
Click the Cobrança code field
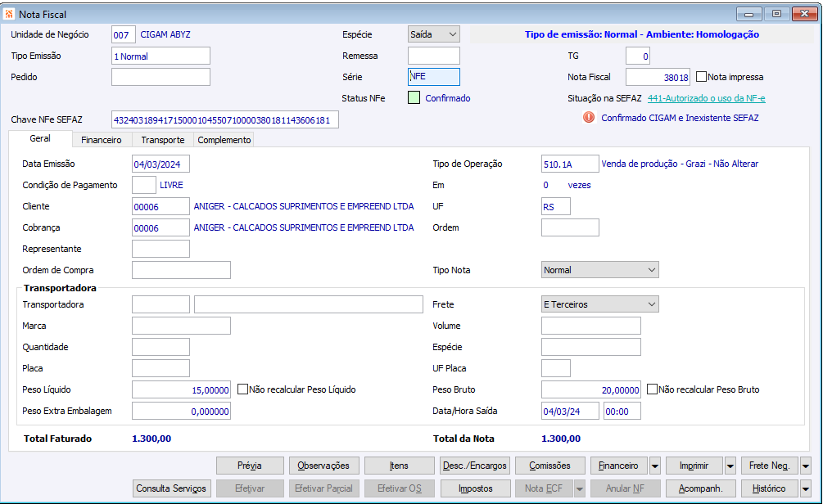[161, 227]
